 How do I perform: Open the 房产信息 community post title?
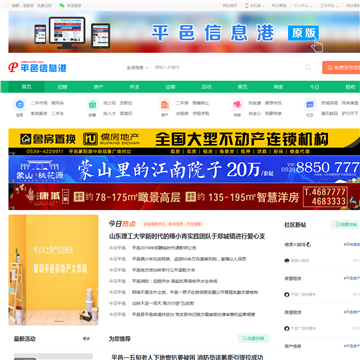(293, 346)
